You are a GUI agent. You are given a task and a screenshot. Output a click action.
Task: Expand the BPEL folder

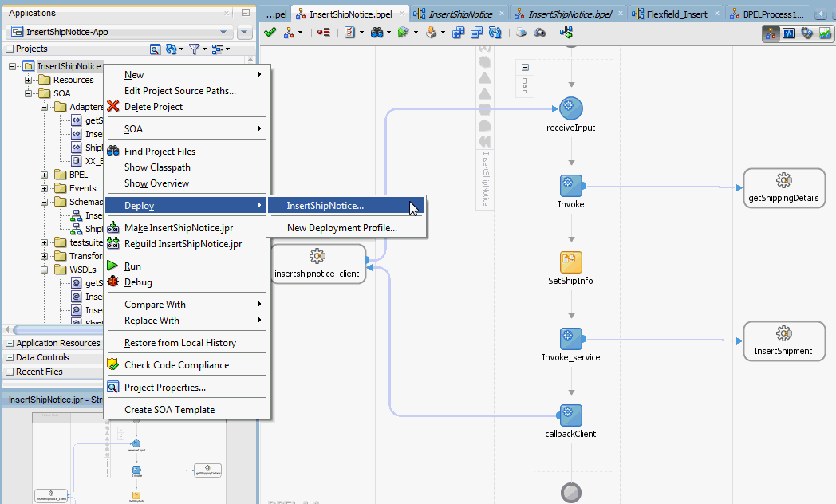(45, 175)
